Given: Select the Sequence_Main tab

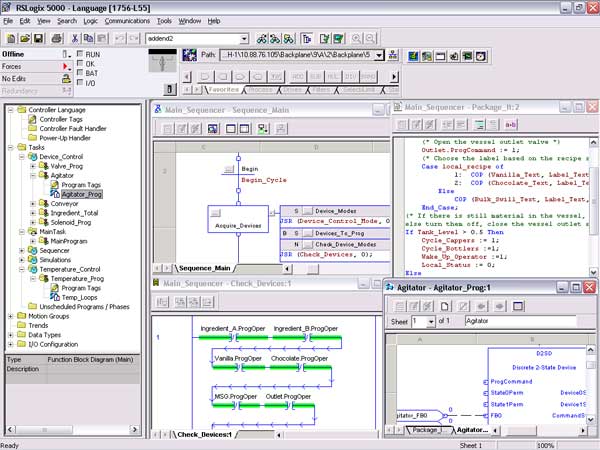Looking at the screenshot, I should [x=205, y=268].
